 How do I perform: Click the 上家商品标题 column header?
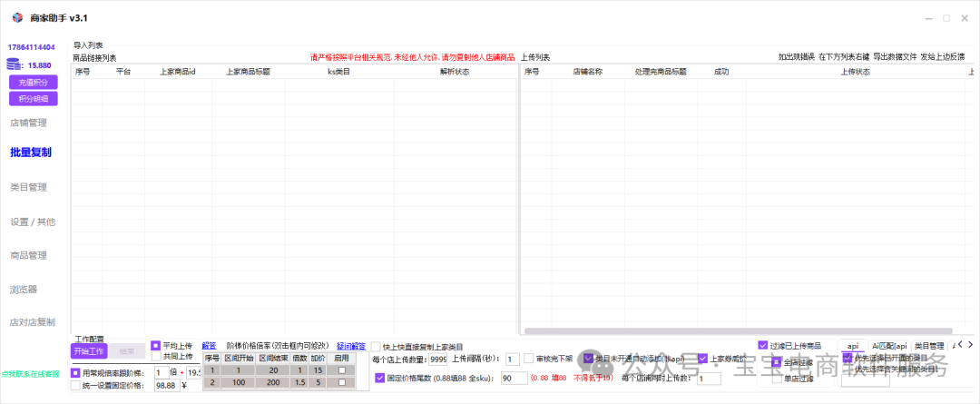click(248, 72)
